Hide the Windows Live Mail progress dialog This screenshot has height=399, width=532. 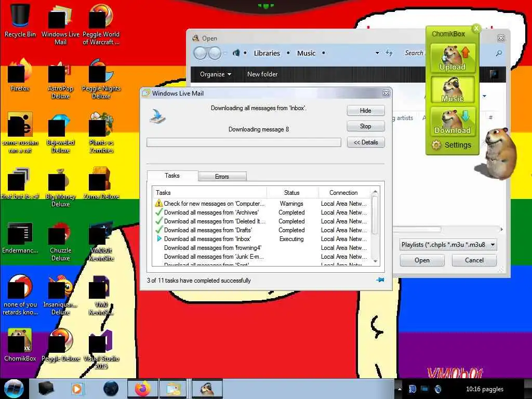point(365,111)
